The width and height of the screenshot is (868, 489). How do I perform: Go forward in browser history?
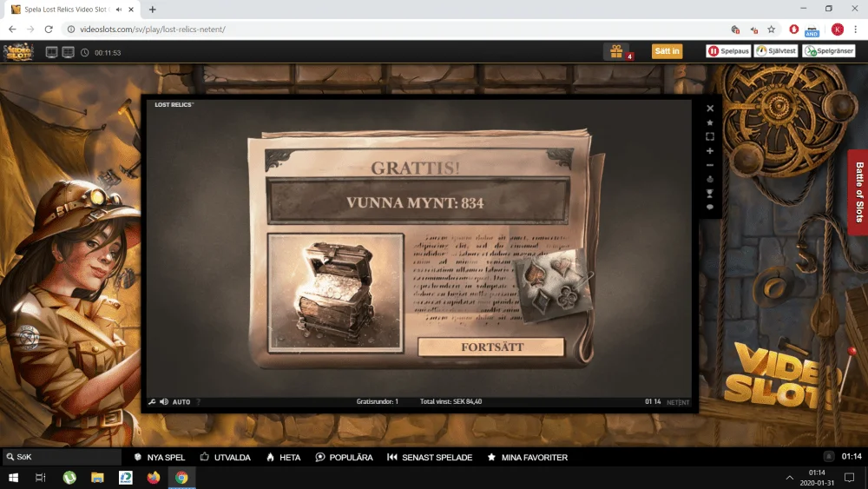(x=30, y=30)
